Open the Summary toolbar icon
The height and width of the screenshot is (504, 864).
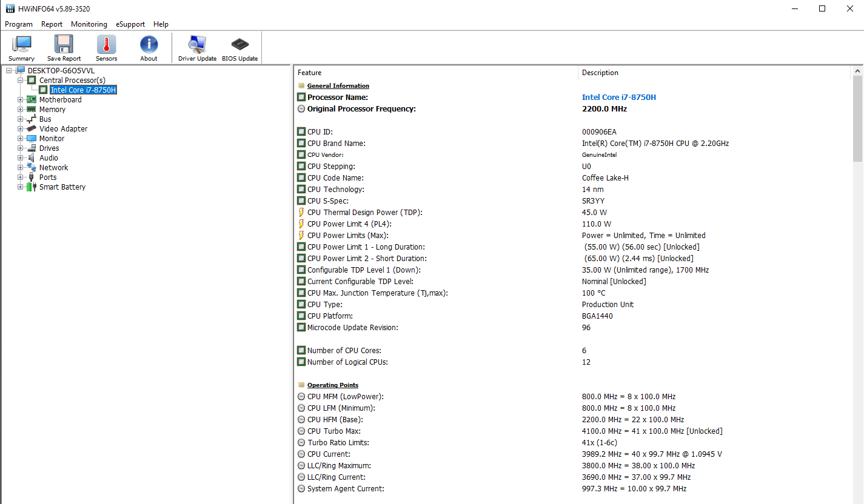pyautogui.click(x=22, y=44)
